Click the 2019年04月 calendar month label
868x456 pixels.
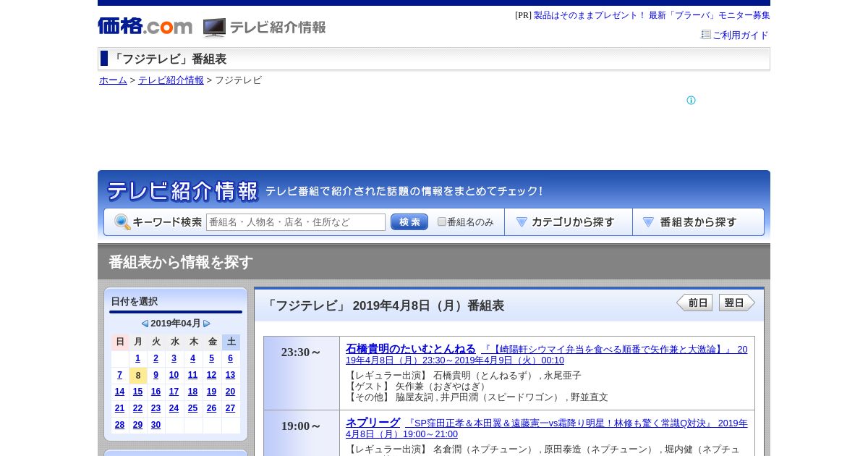pyautogui.click(x=176, y=324)
